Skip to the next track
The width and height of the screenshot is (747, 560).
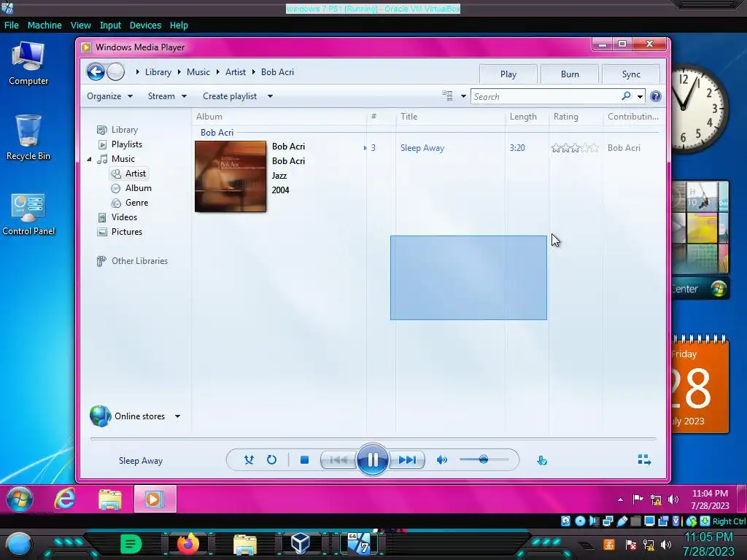pyautogui.click(x=407, y=460)
